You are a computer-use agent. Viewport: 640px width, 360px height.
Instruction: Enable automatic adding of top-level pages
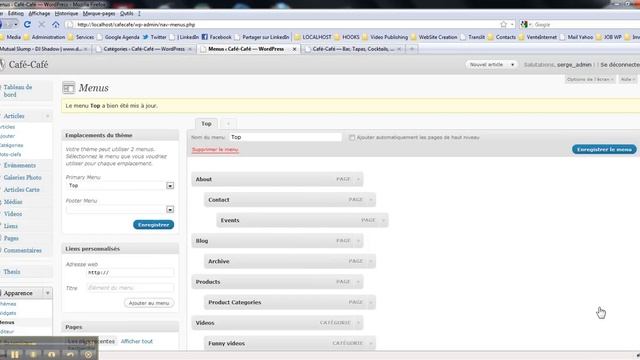point(352,138)
